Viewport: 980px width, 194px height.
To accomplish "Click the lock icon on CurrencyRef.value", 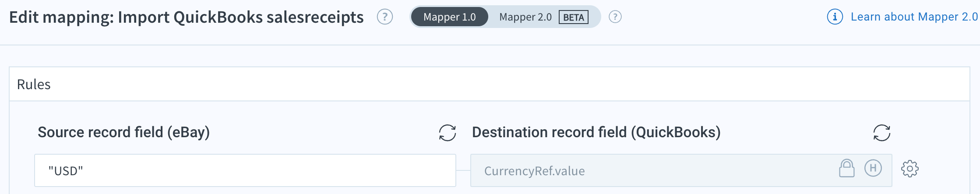I will point(847,168).
